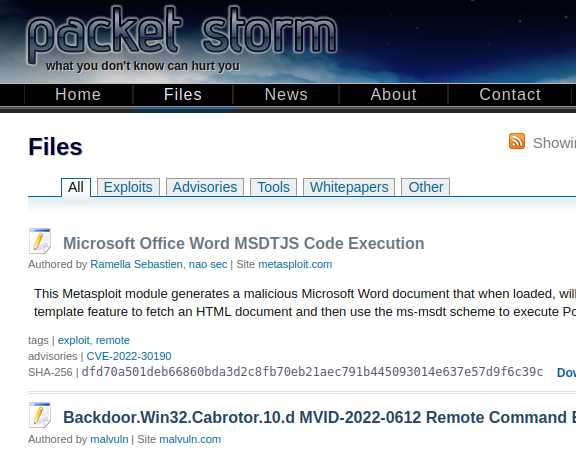This screenshot has height=450, width=576.
Task: Open the Files navigation item
Action: click(x=183, y=94)
